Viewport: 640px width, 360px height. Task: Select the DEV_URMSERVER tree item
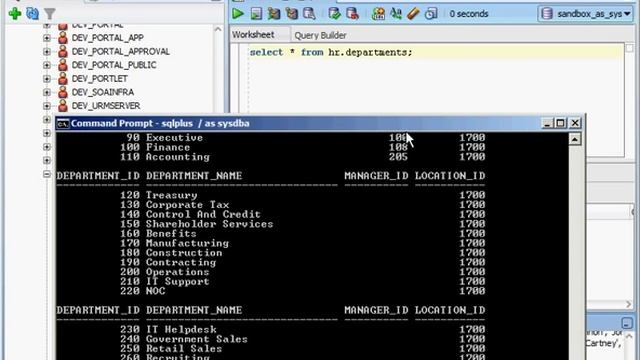click(106, 106)
